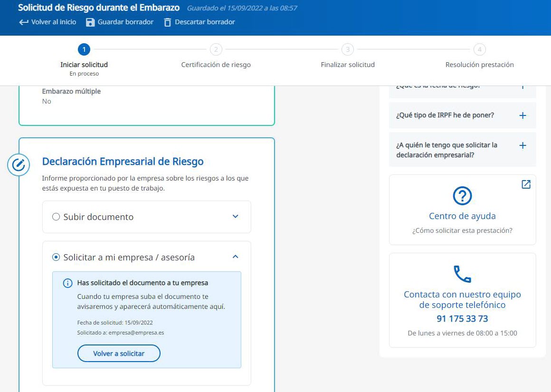Select the Subir documento radio button
The width and height of the screenshot is (551, 392).
coord(56,217)
